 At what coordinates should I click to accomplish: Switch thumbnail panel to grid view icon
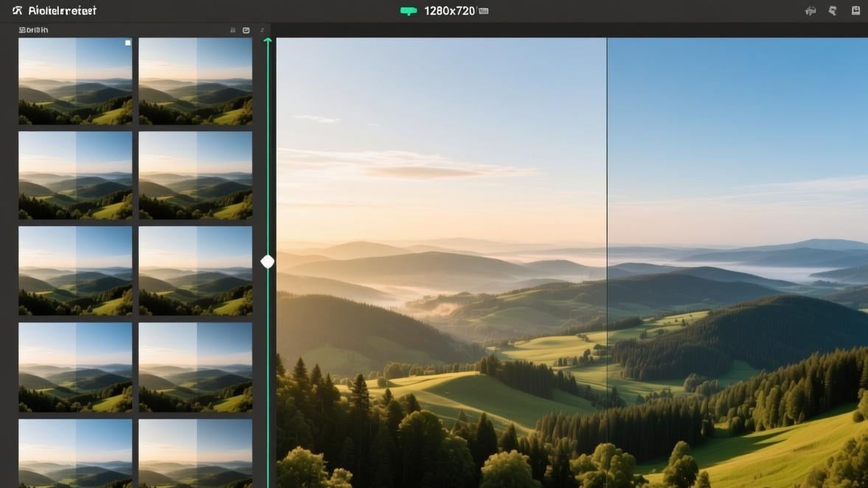click(232, 30)
